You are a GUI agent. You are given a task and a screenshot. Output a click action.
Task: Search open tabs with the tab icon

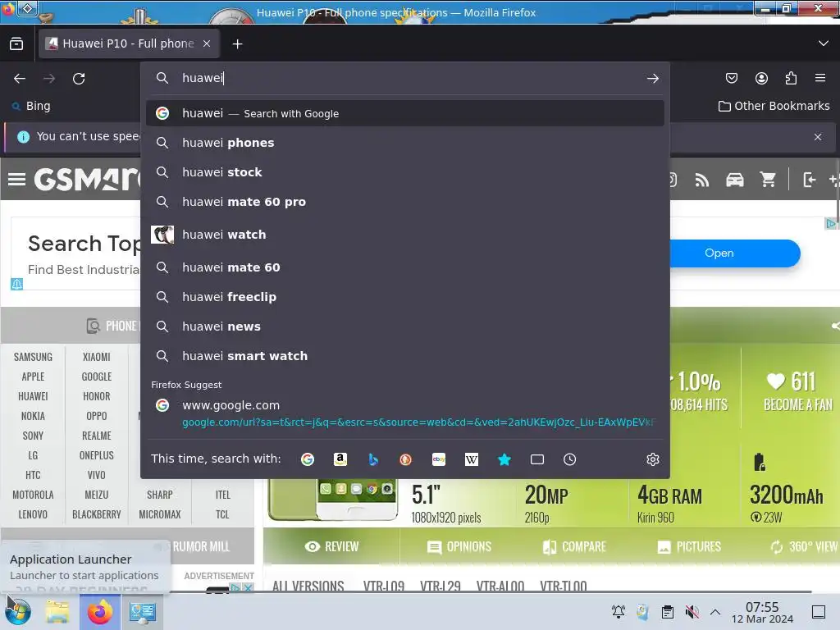pos(536,459)
